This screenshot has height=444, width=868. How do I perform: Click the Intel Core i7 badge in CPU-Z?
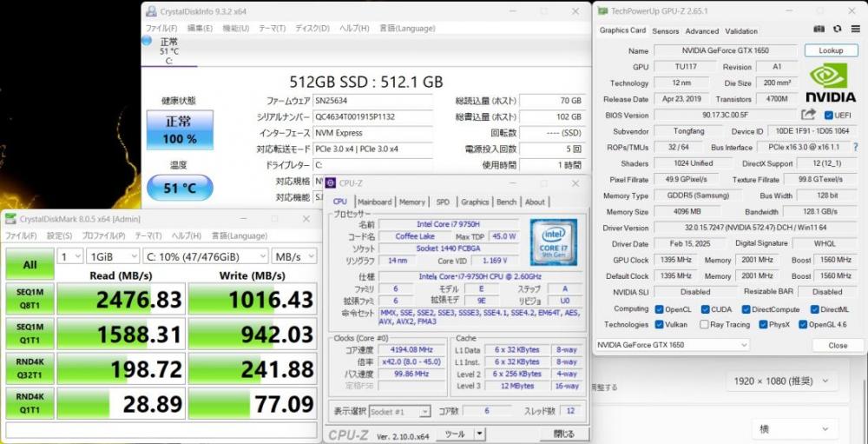(x=553, y=242)
